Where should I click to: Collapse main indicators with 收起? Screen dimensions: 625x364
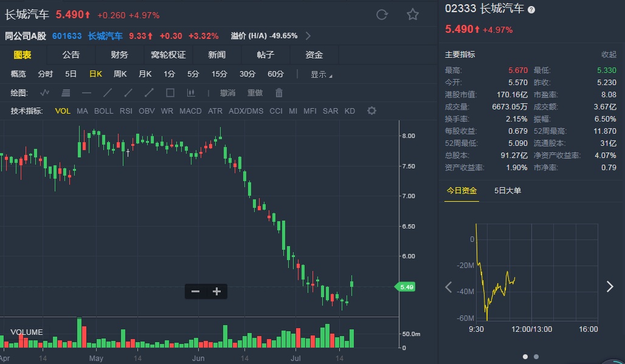tap(609, 55)
